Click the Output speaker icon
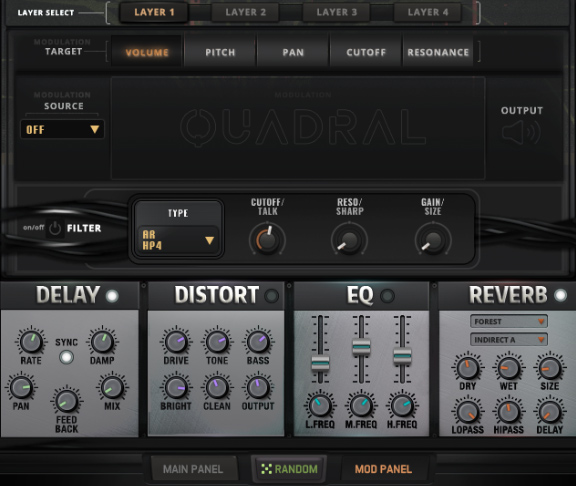Viewport: 576px width, 486px height. click(522, 132)
